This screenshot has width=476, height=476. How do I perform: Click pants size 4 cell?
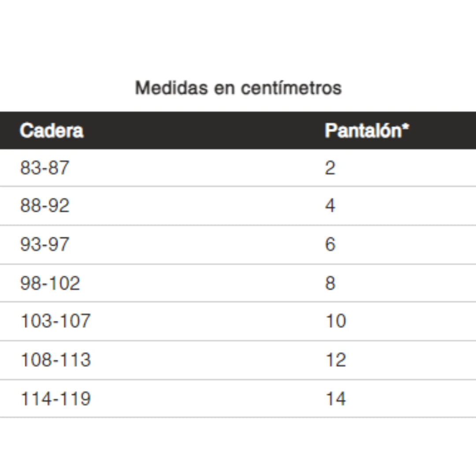(330, 206)
